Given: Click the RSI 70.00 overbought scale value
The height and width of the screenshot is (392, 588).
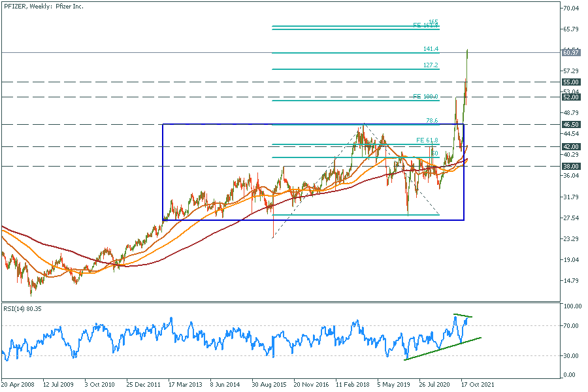Looking at the screenshot, I should coord(572,325).
